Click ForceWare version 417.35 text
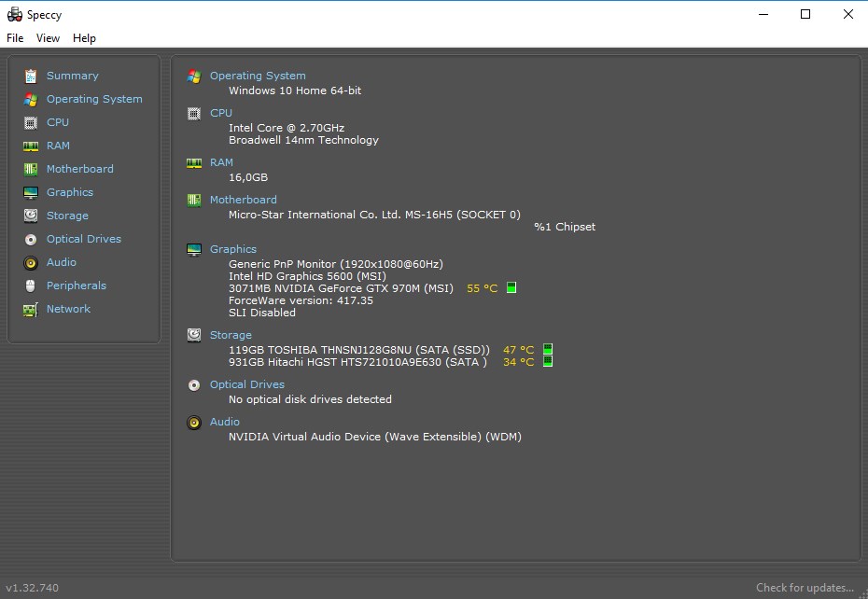 coord(301,300)
